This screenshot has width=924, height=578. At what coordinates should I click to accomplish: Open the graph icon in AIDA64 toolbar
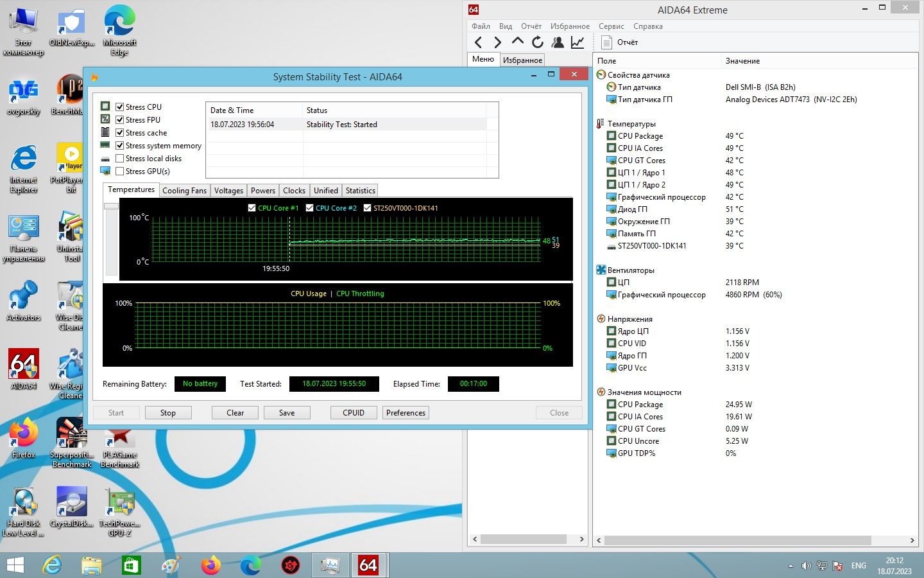click(577, 42)
